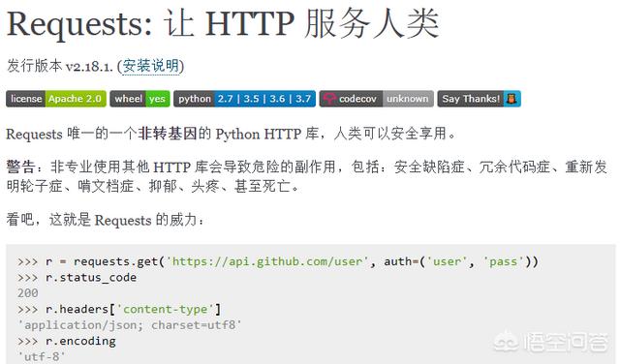Open the 安装说明 install guide link
This screenshot has height=364, width=620.
click(x=151, y=66)
